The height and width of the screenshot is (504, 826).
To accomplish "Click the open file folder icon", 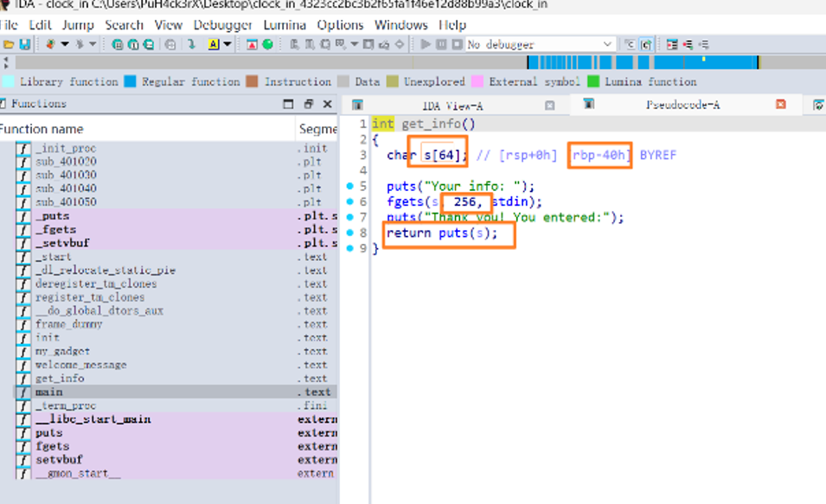I will pyautogui.click(x=9, y=44).
